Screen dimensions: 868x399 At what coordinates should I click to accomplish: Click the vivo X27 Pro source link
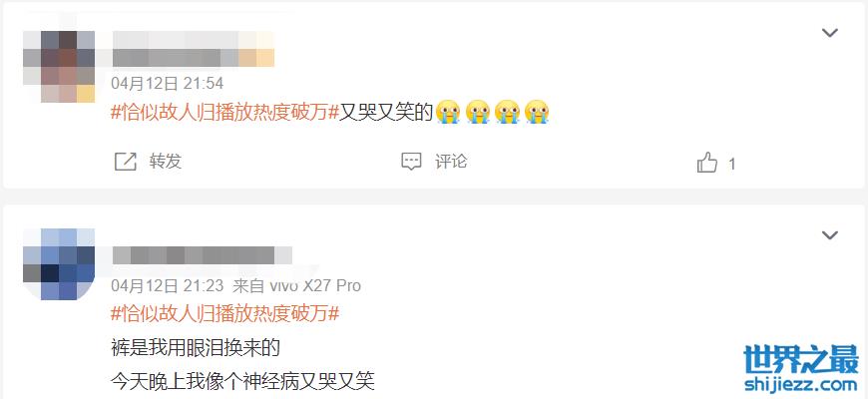(x=315, y=285)
